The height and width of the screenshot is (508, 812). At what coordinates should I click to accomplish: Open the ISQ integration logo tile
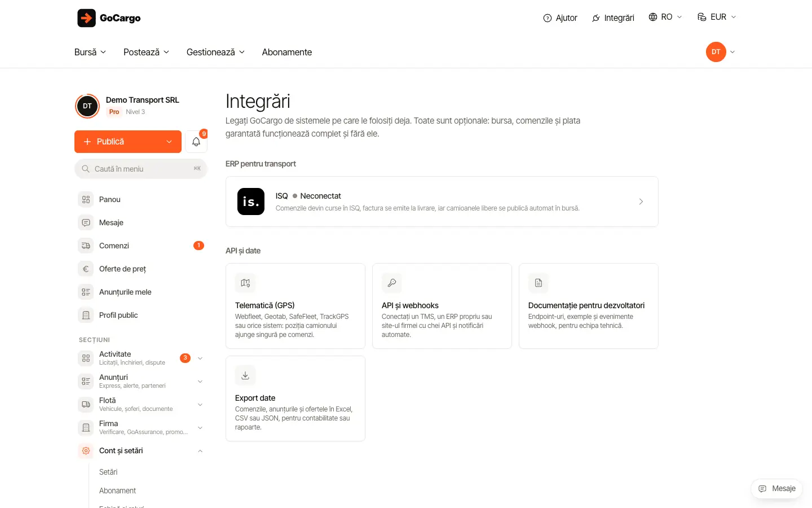click(x=251, y=202)
